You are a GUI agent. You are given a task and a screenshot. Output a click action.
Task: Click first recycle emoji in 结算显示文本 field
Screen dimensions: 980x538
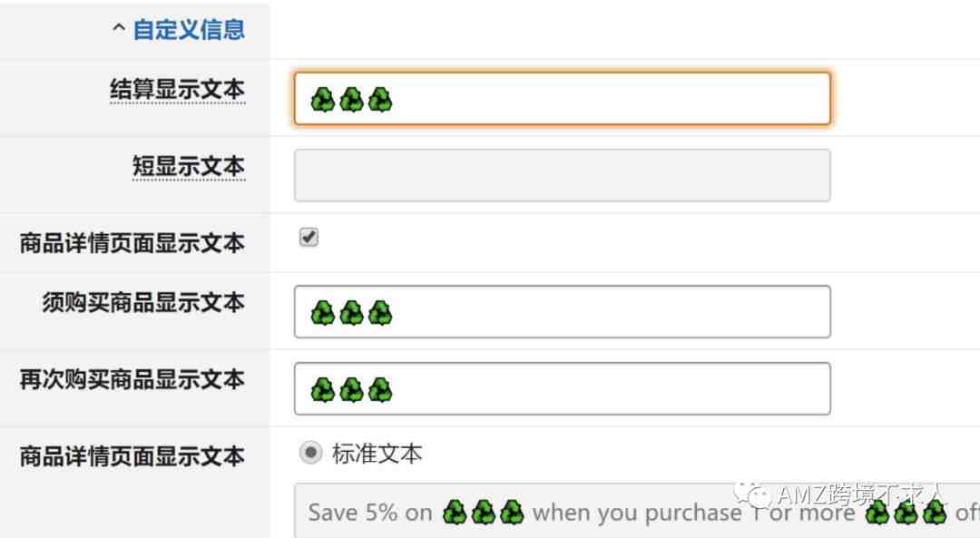coord(323,100)
